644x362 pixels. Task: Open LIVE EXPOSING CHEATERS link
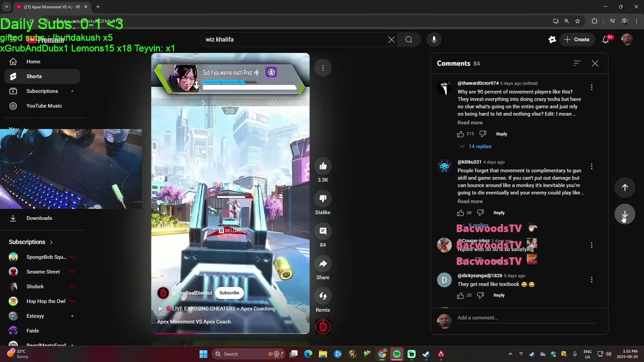pos(220,309)
